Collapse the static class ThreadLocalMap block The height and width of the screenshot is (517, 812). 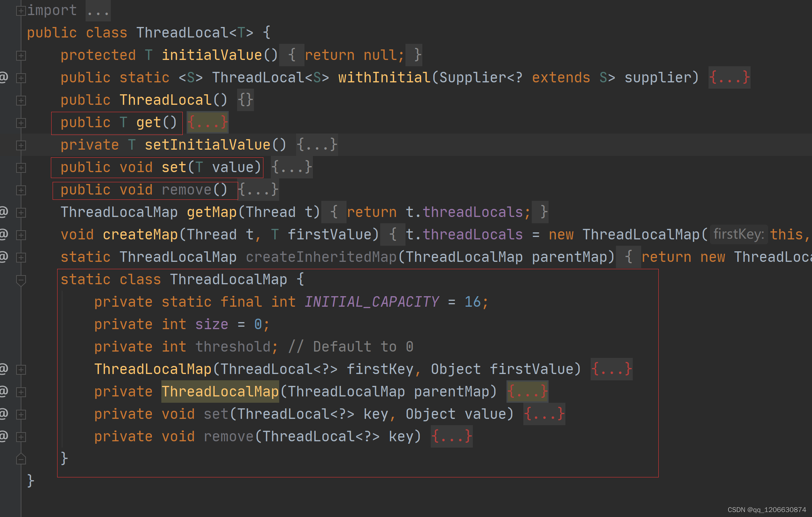[x=21, y=280]
